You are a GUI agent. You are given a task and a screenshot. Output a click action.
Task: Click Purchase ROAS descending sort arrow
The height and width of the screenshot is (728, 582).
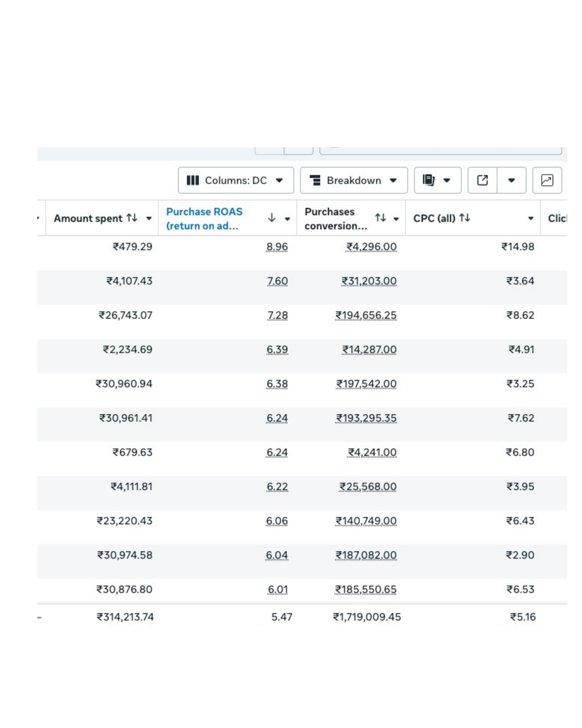tap(272, 218)
